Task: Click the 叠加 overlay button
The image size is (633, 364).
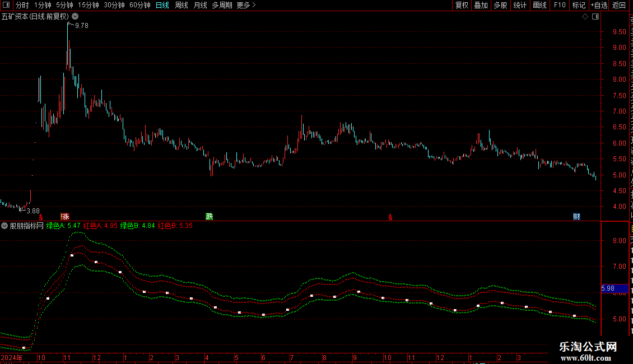Action: (x=481, y=5)
